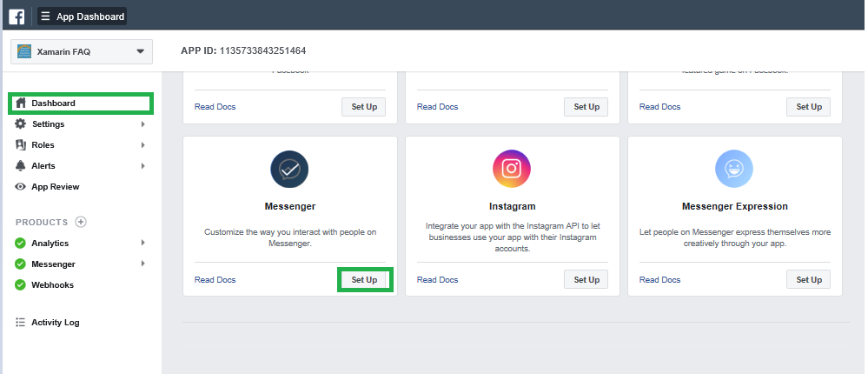Expand the Alerts submenu arrow

[142, 165]
